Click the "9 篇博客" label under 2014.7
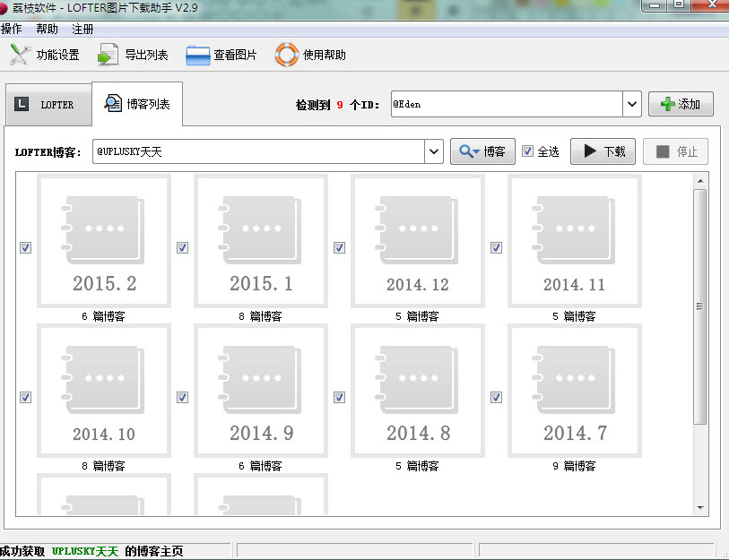 pyautogui.click(x=574, y=466)
